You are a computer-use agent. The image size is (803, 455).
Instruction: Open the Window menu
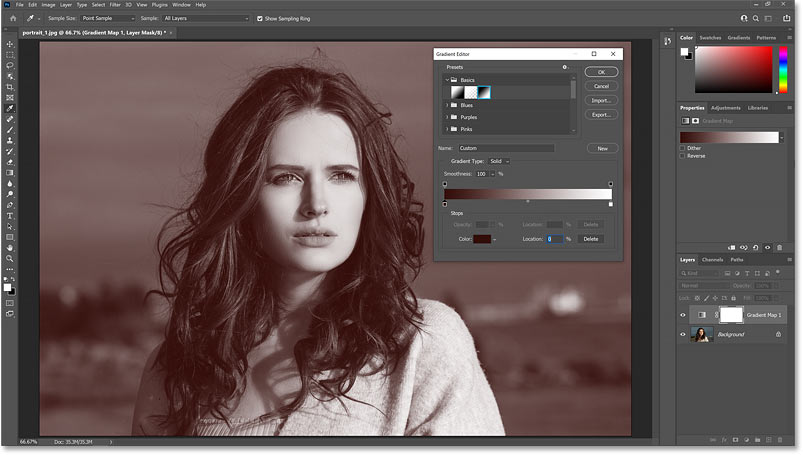[x=181, y=5]
